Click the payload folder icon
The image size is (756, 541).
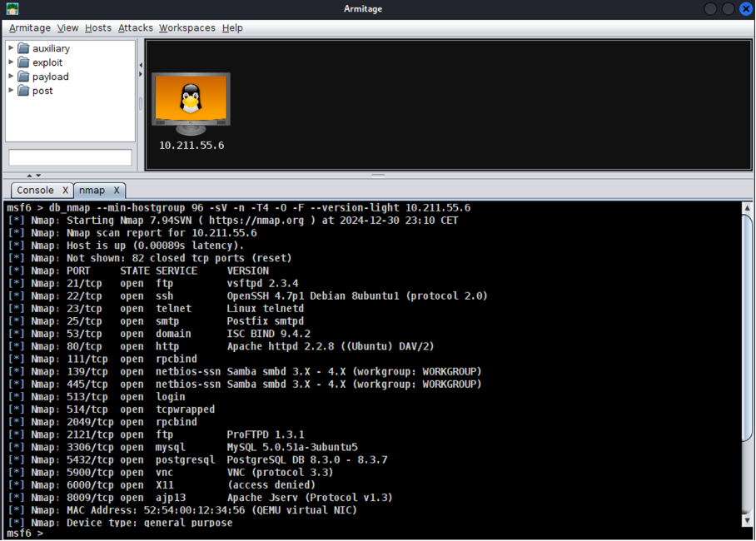(x=23, y=77)
